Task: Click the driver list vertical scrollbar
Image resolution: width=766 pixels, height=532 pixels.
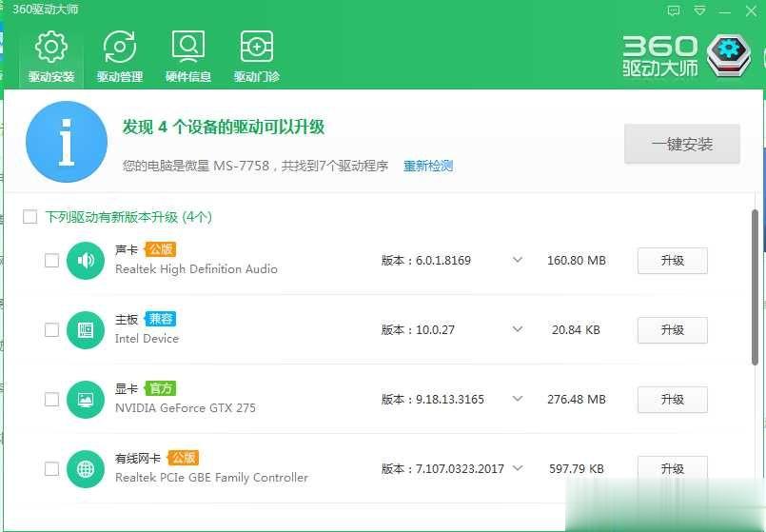Action: [x=755, y=287]
